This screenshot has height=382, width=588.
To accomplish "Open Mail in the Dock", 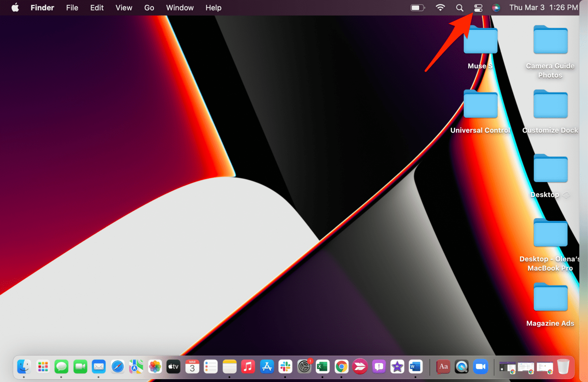I will click(99, 367).
